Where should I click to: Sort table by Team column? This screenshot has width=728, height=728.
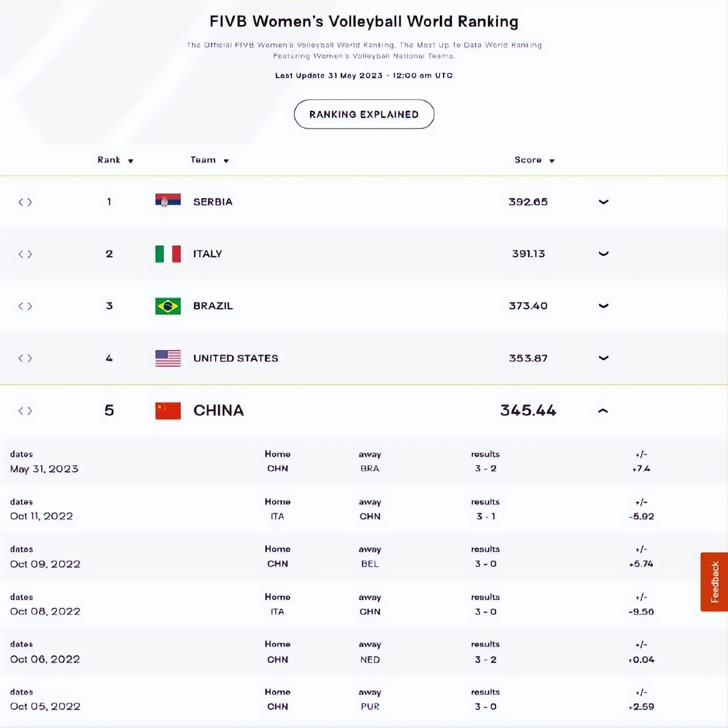click(x=209, y=160)
